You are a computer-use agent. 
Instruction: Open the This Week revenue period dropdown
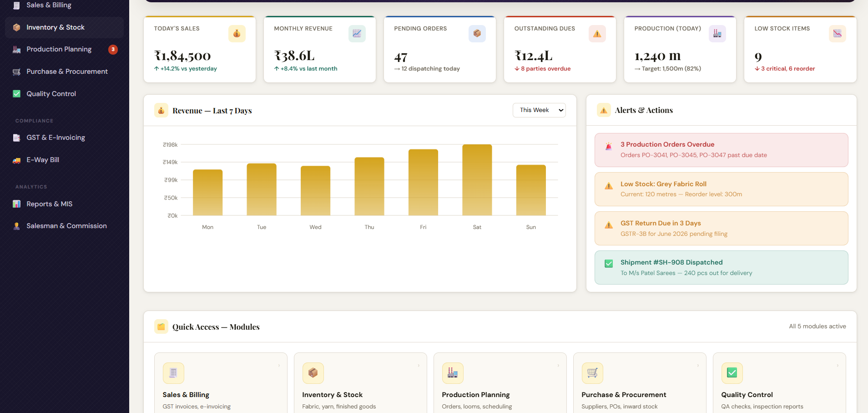point(539,110)
